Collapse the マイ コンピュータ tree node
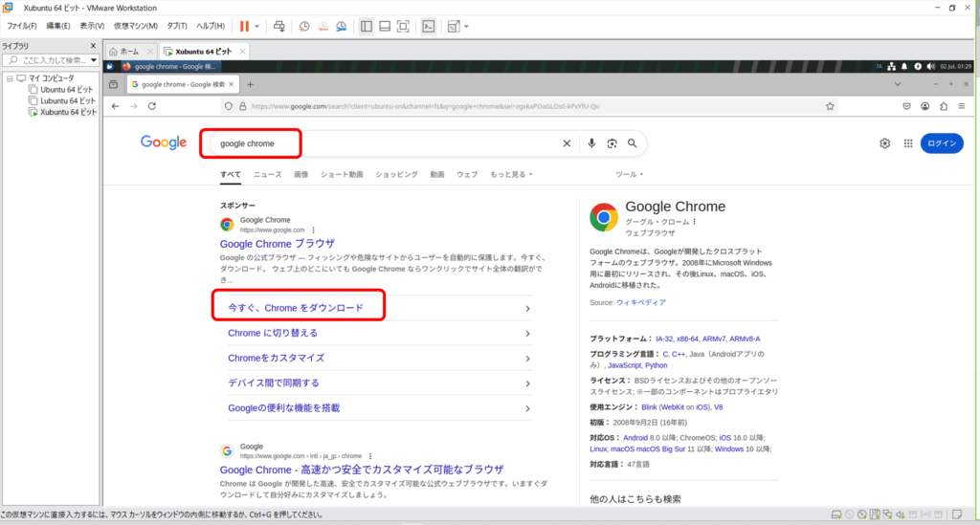Viewport: 980px width, 525px height. point(9,77)
